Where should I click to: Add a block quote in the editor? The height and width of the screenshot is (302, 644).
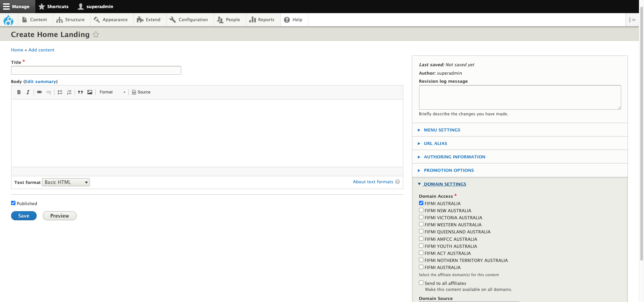click(80, 92)
